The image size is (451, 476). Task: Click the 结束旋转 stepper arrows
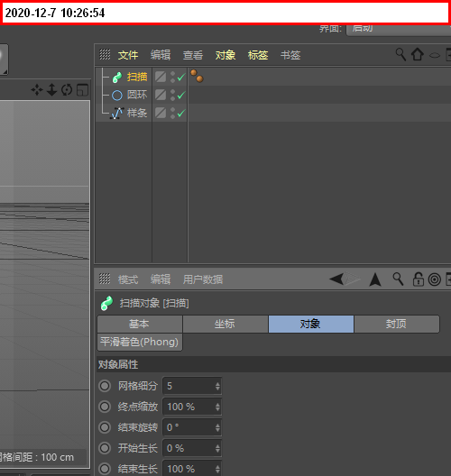click(x=217, y=427)
